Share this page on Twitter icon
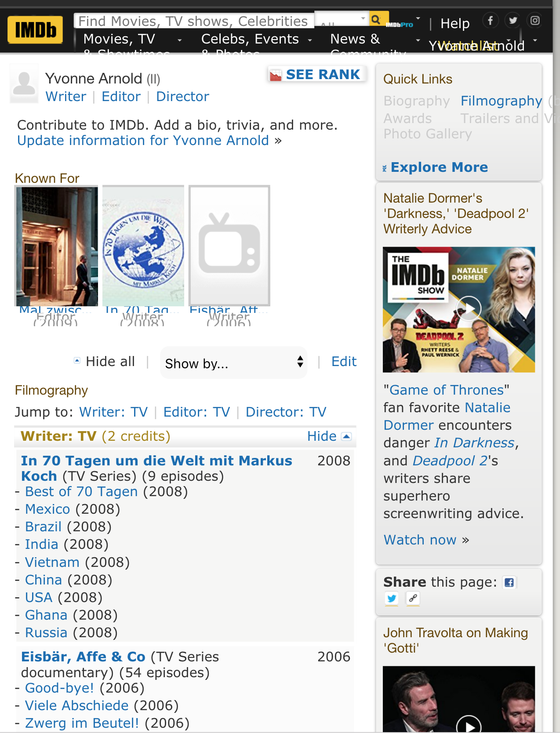Screen dimensions: 560x733 (x=392, y=599)
